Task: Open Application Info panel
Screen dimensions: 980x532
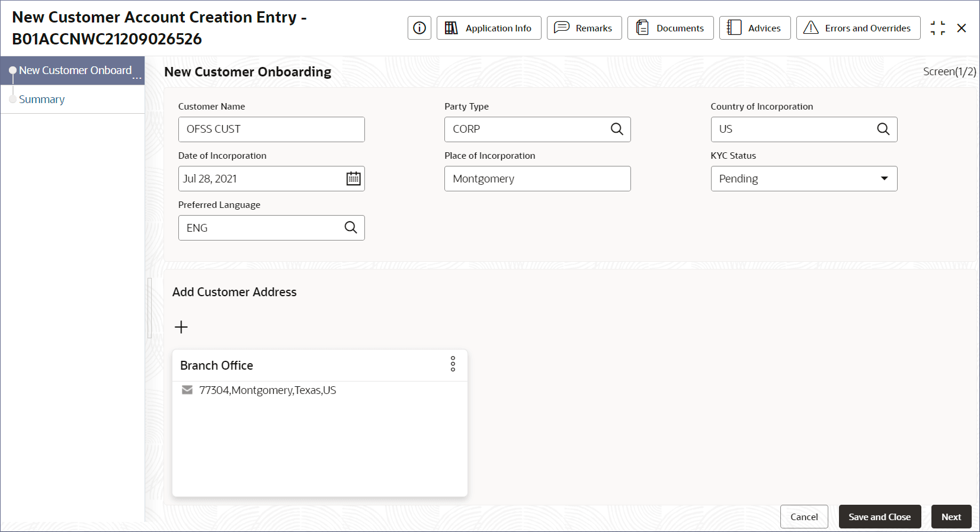Action: pyautogui.click(x=489, y=28)
